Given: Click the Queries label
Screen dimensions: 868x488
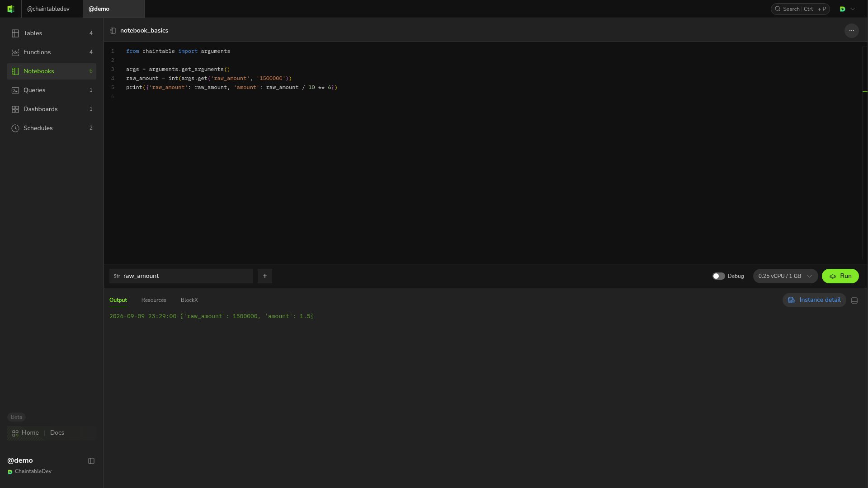Looking at the screenshot, I should pos(34,90).
